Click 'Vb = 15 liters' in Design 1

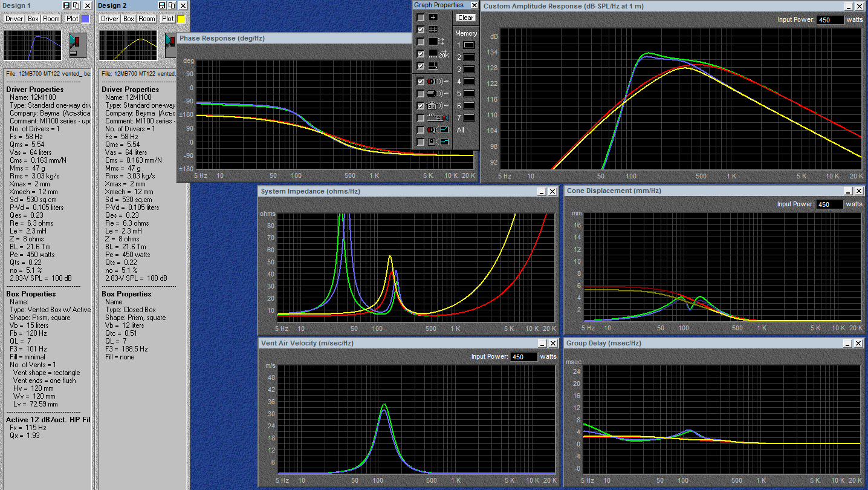point(30,325)
